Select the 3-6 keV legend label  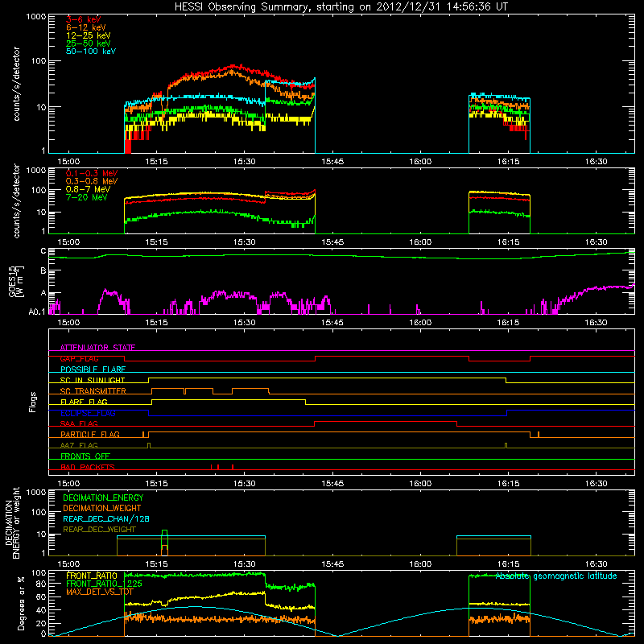pyautogui.click(x=84, y=19)
